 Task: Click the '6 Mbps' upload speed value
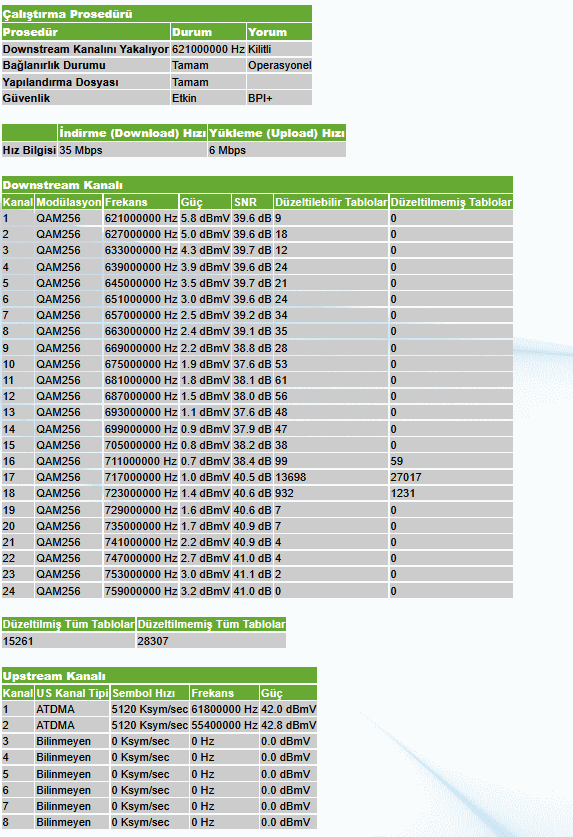(x=277, y=150)
